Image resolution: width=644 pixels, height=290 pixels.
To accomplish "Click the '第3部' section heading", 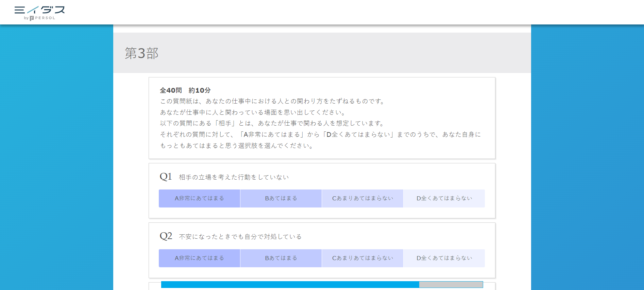I will click(x=141, y=53).
